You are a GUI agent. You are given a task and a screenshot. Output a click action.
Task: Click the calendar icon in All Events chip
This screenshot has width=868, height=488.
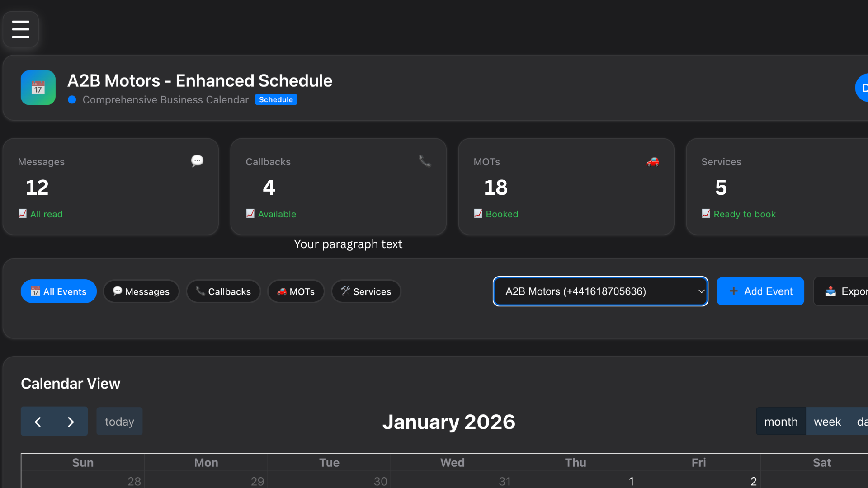[x=35, y=291]
